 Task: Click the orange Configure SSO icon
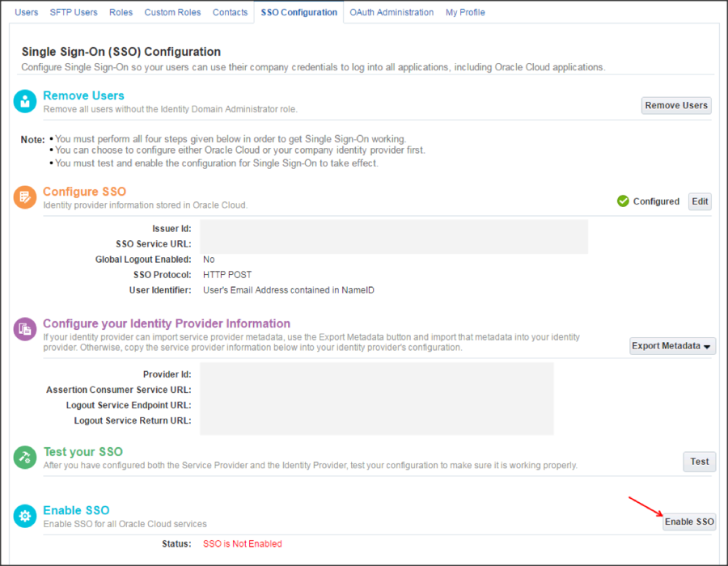click(26, 198)
